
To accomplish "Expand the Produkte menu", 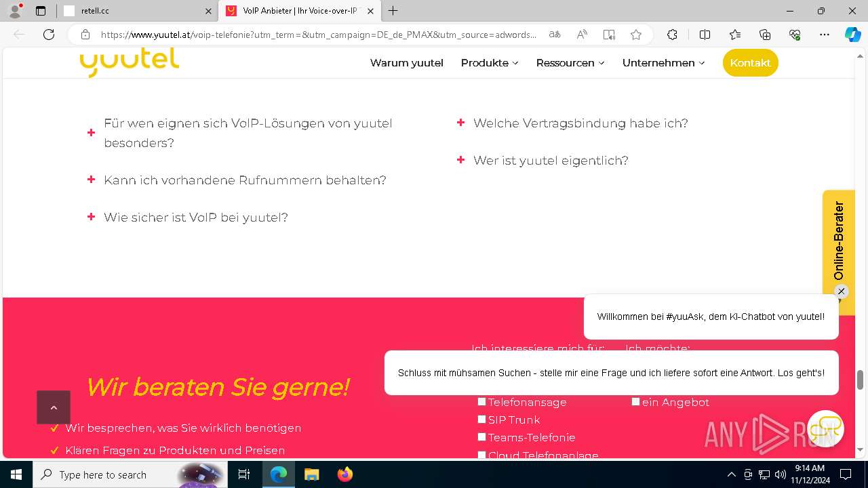I will 490,62.
